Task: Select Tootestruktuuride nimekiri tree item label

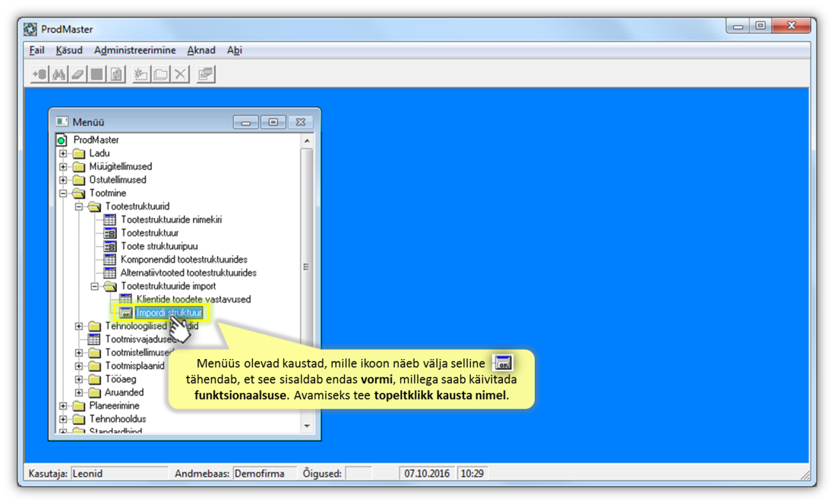Action: (x=171, y=219)
